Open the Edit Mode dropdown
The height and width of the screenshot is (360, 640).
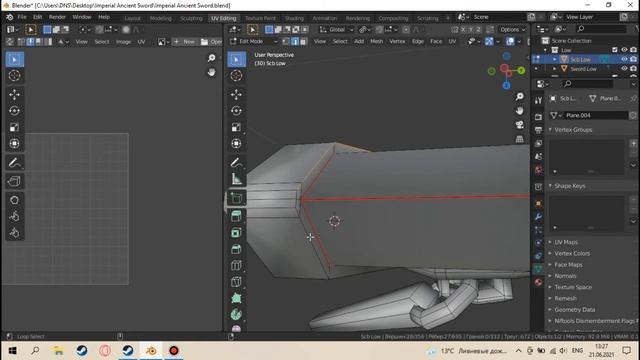pos(253,41)
